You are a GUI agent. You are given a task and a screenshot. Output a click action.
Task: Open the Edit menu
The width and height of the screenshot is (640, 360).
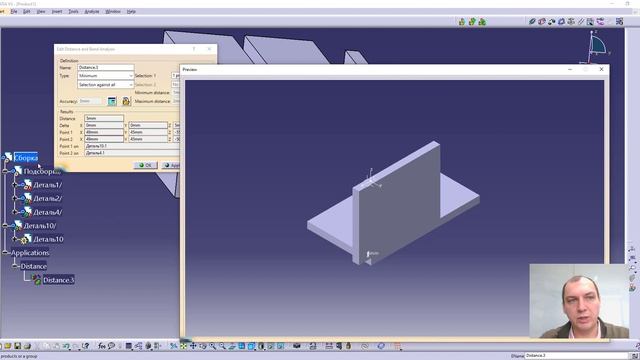point(27,11)
